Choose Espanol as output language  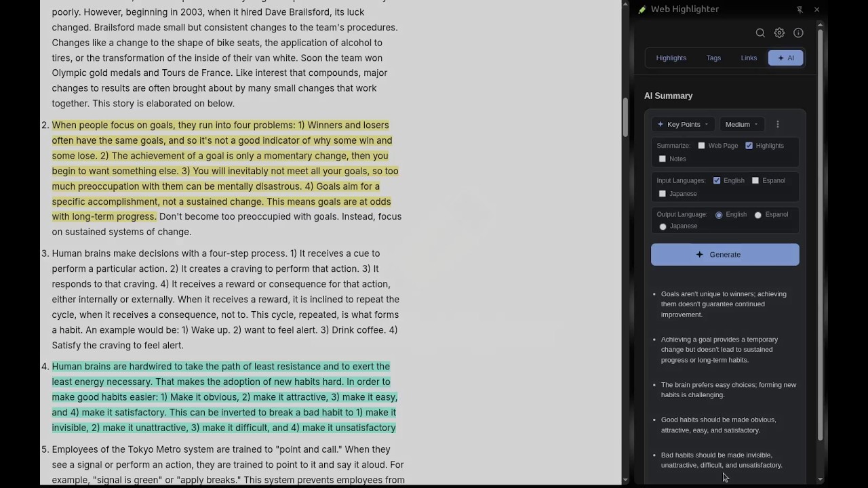coord(758,215)
